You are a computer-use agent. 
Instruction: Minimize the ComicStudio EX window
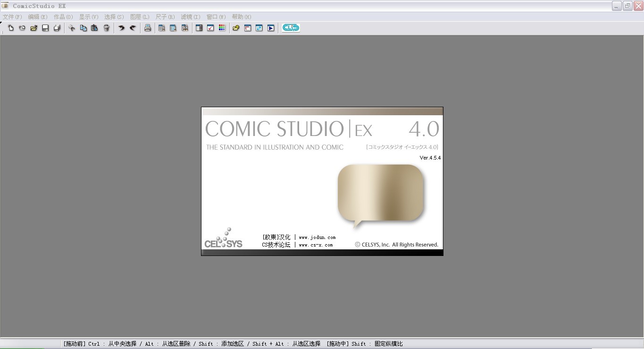(617, 6)
